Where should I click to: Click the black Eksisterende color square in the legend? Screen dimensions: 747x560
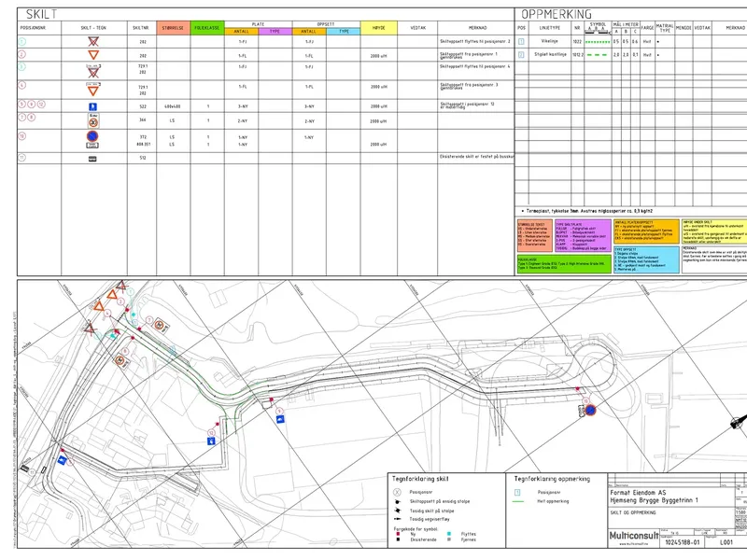[x=398, y=539]
